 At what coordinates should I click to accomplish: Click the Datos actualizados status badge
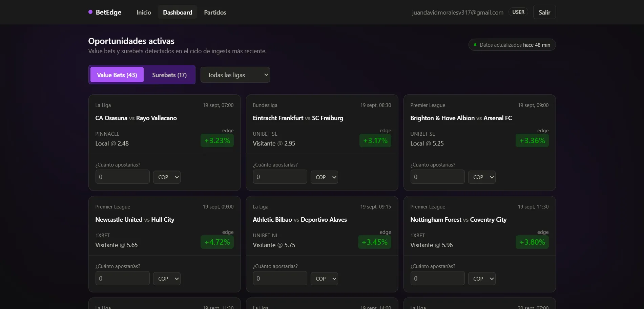coord(512,45)
